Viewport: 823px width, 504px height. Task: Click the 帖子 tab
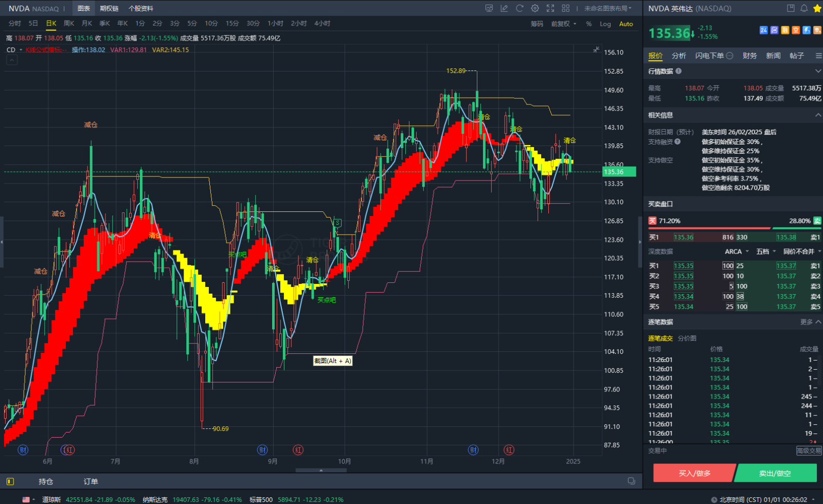click(x=797, y=56)
